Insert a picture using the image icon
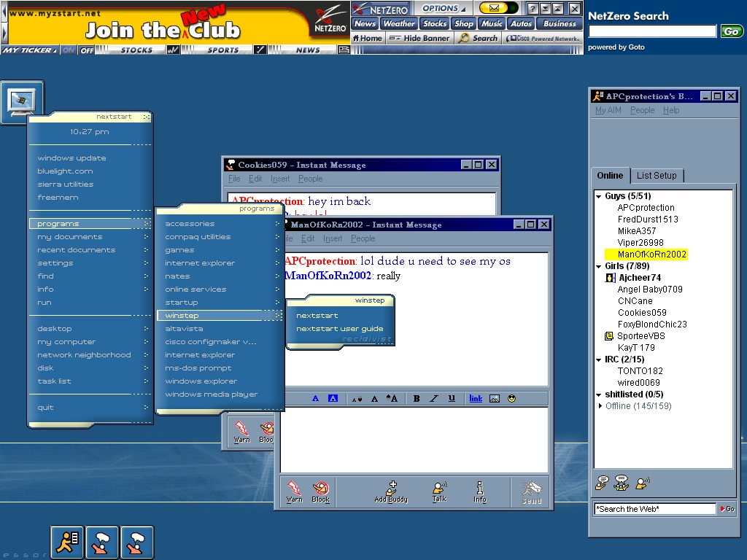The height and width of the screenshot is (560, 747). (495, 399)
